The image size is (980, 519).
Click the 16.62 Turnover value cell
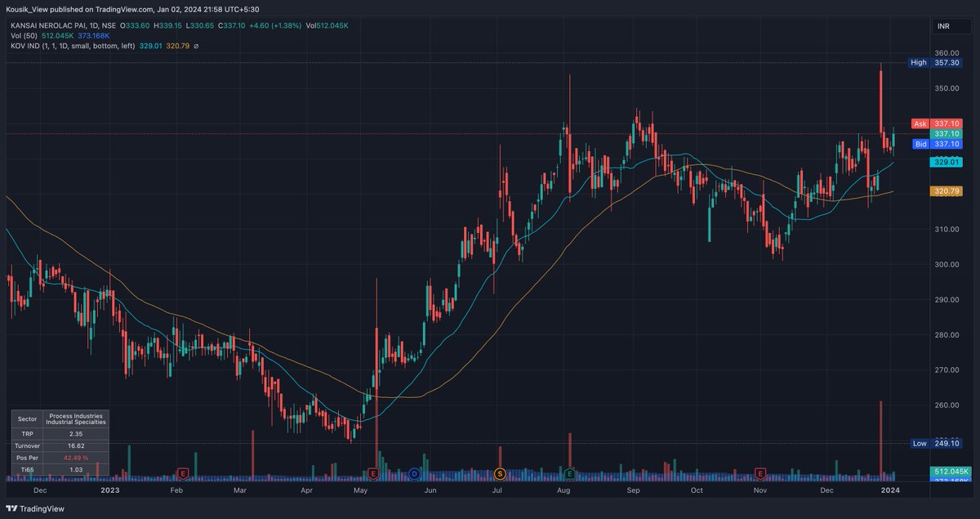pyautogui.click(x=75, y=446)
